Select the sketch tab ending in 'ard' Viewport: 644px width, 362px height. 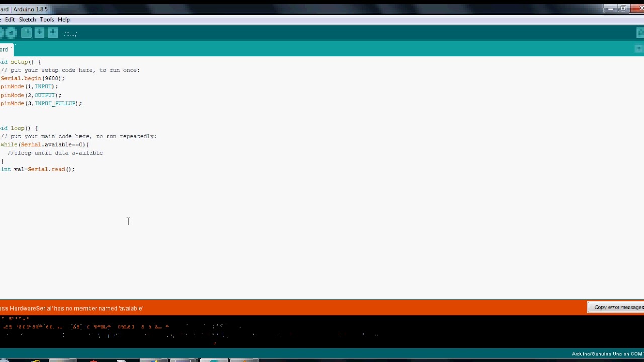point(6,49)
